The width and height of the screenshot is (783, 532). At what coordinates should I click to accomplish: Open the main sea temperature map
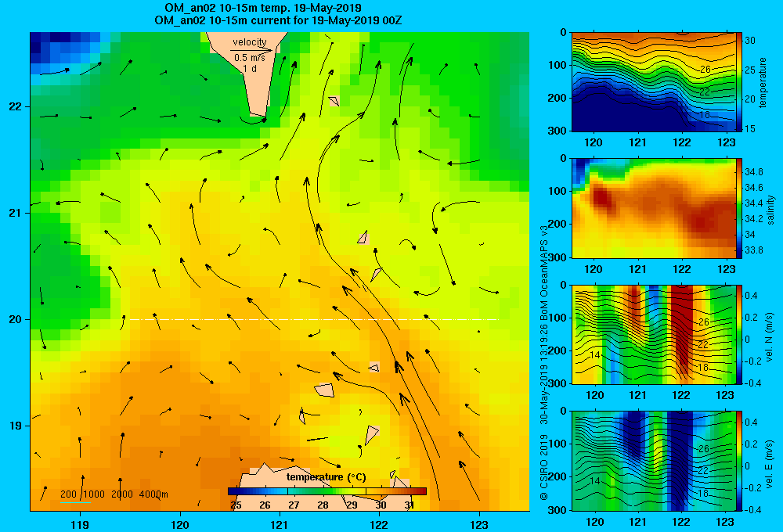tap(280, 271)
